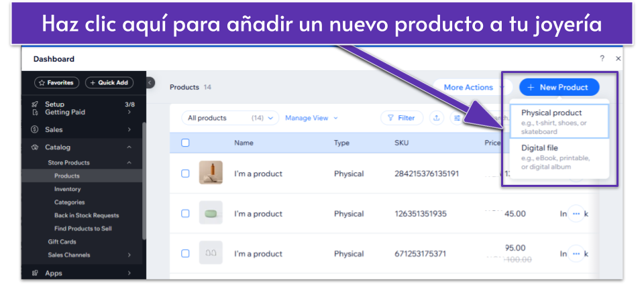The image size is (644, 284).
Task: Expand the Sales Channels chevron
Action: click(129, 255)
